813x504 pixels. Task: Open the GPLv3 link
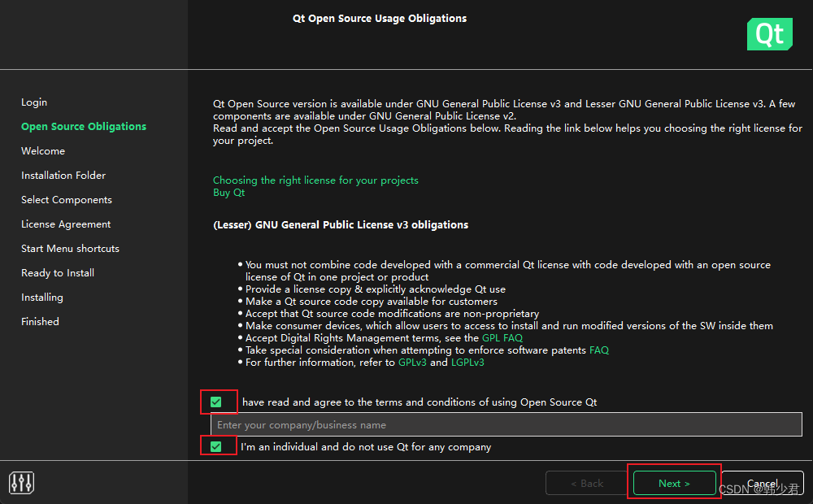click(x=412, y=363)
